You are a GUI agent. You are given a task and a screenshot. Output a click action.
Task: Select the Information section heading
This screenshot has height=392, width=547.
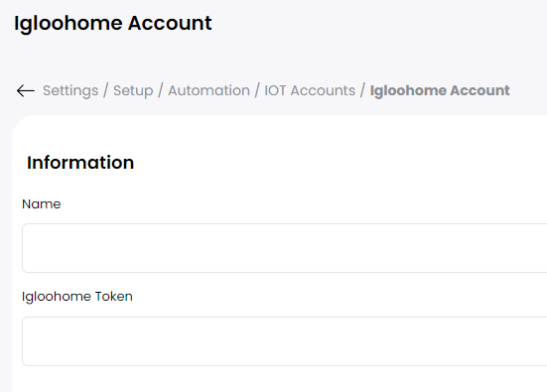80,163
